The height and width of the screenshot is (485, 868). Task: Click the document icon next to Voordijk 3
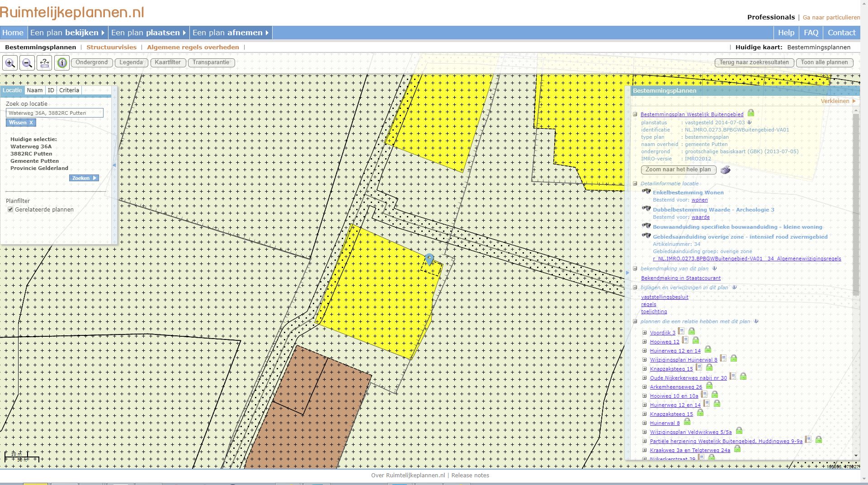click(x=682, y=331)
